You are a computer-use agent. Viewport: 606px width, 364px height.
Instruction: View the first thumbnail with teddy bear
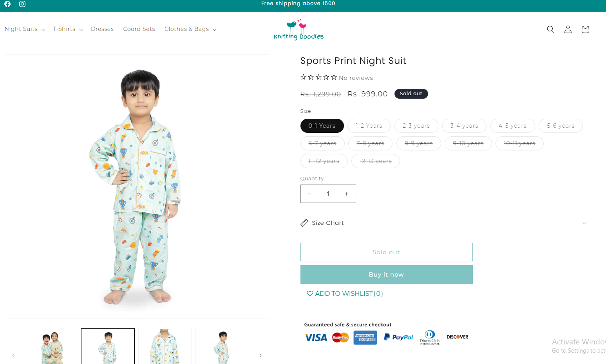pyautogui.click(x=51, y=347)
